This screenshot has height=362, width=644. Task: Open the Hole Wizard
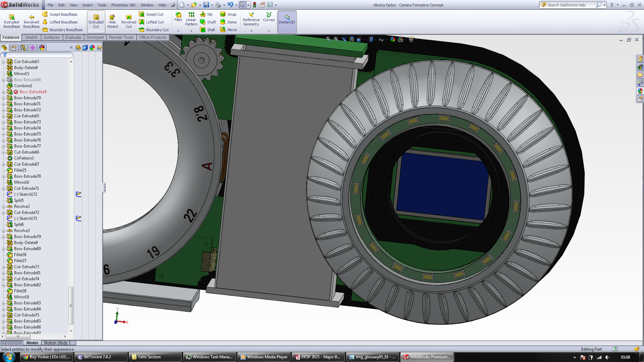click(112, 21)
